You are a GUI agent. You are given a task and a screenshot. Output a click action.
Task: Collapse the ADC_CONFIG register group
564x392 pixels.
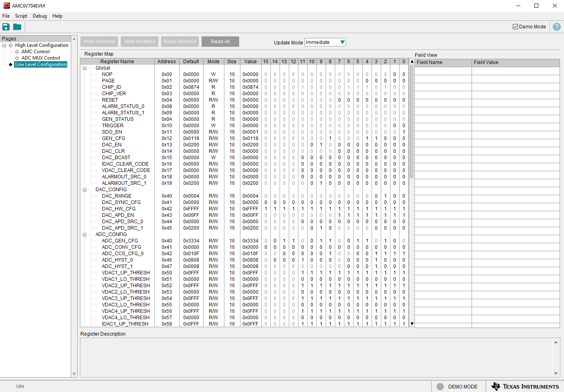(84, 234)
